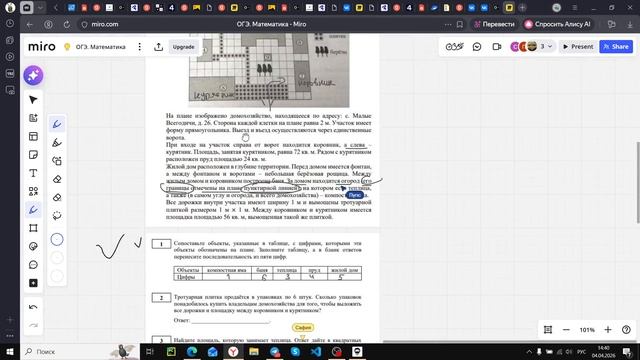Viewport: 640px width, 360px height.
Task: Pick the second pen color circle
Action: click(x=57, y=258)
